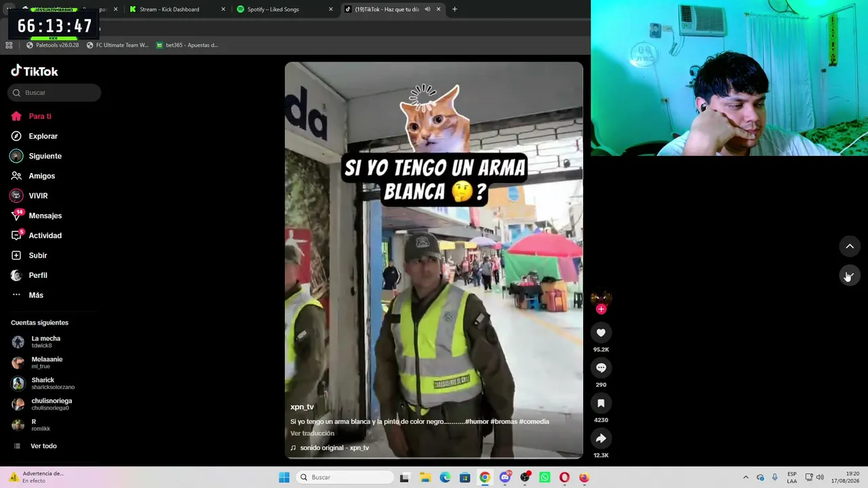Open WhatsApp from the taskbar
The width and height of the screenshot is (868, 488).
pos(545,477)
